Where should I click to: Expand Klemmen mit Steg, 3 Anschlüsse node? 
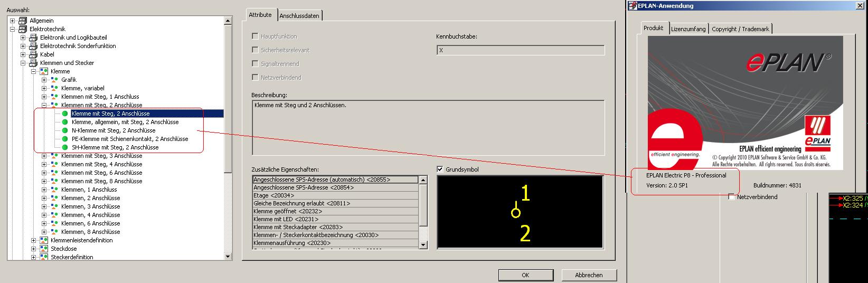44,156
